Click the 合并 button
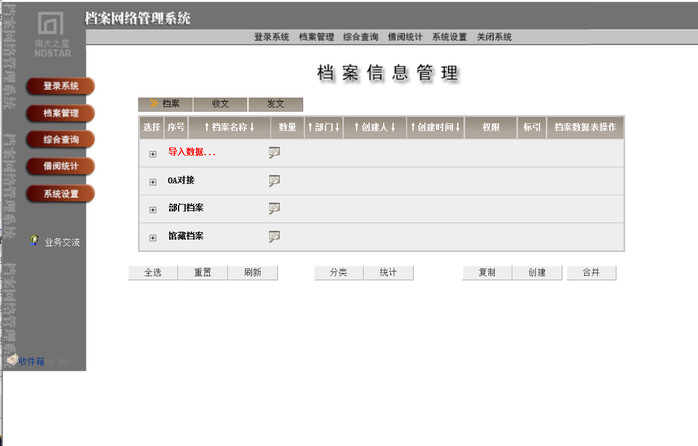 tap(591, 272)
